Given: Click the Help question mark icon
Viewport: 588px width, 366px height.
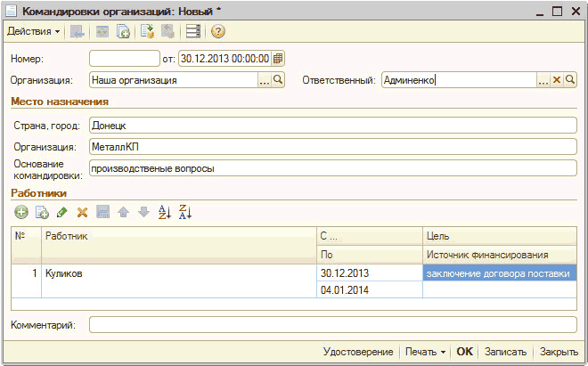Looking at the screenshot, I should [217, 32].
